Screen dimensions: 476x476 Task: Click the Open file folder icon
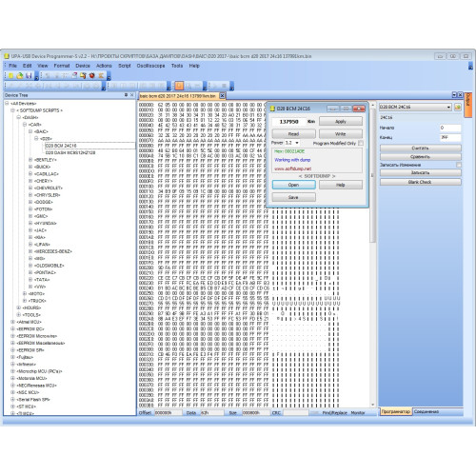coord(20,75)
